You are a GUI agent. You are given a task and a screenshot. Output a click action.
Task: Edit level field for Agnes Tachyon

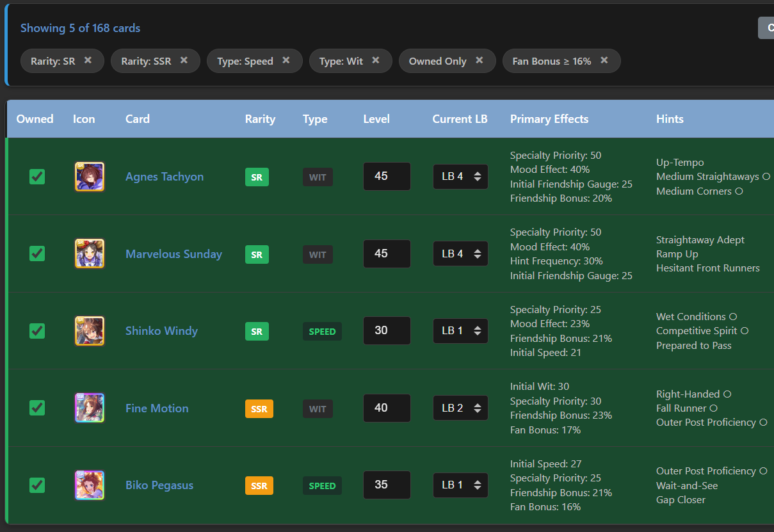coord(387,176)
